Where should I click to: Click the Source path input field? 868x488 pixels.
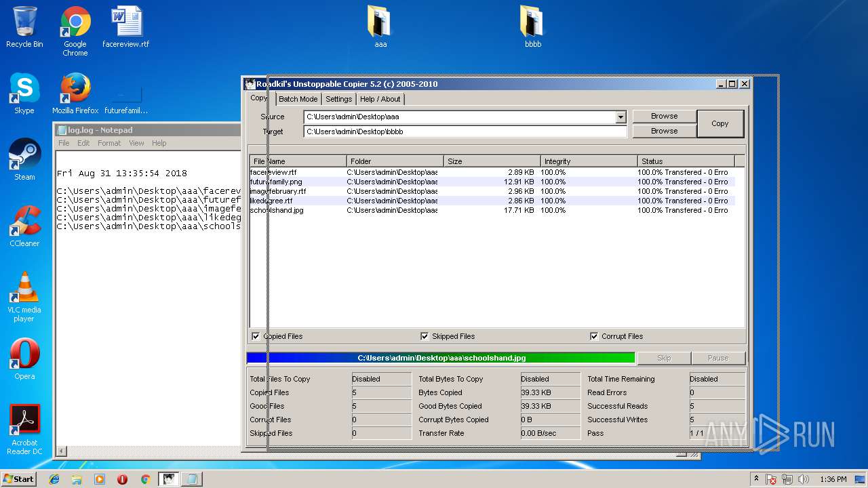point(460,117)
